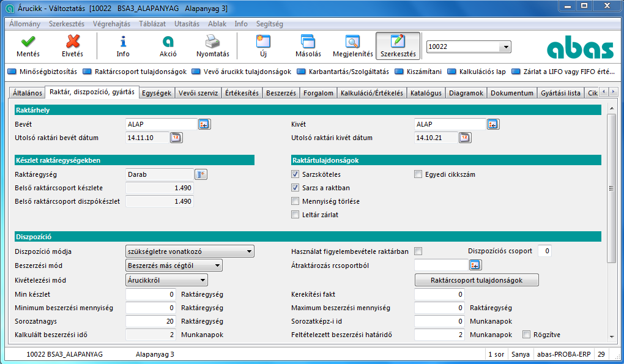Click abas-PROBA-ERP in status bar

(563, 354)
